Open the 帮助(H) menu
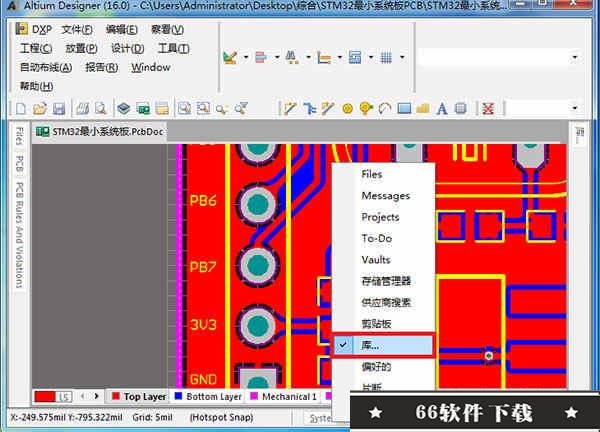 tap(36, 86)
